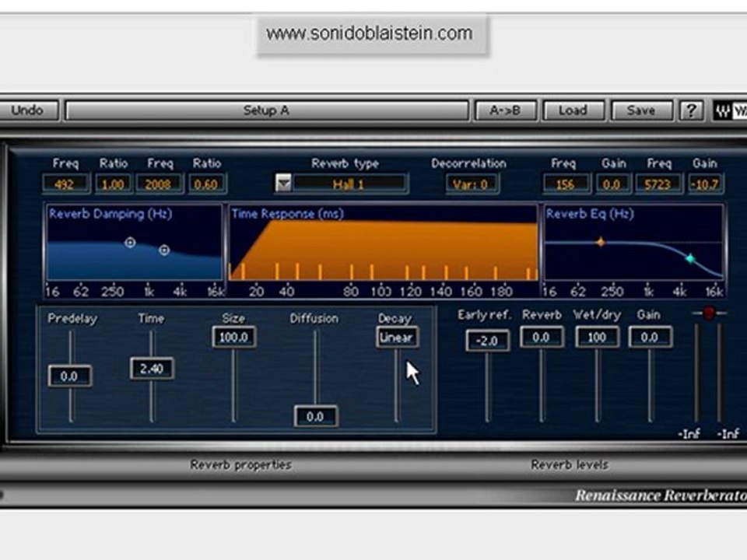Click the red clip indicator above meters
This screenshot has width=747, height=560.
coord(709,313)
